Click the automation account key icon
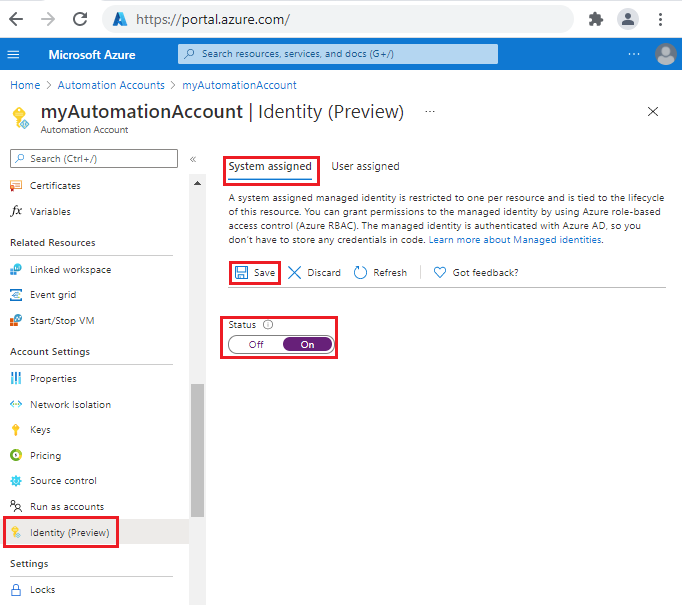 tap(20, 117)
